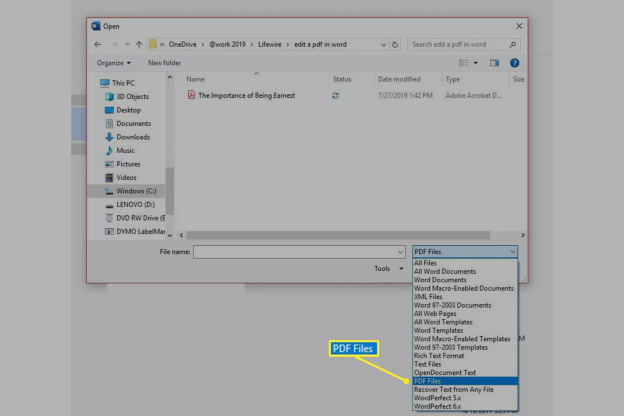Open the view options dropdown arrow

[x=476, y=63]
